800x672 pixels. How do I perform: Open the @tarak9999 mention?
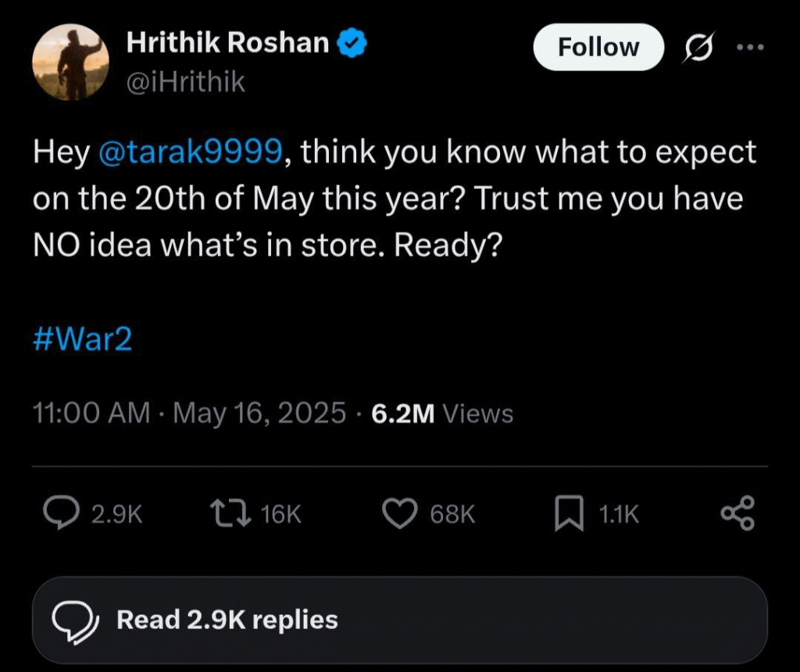click(191, 152)
